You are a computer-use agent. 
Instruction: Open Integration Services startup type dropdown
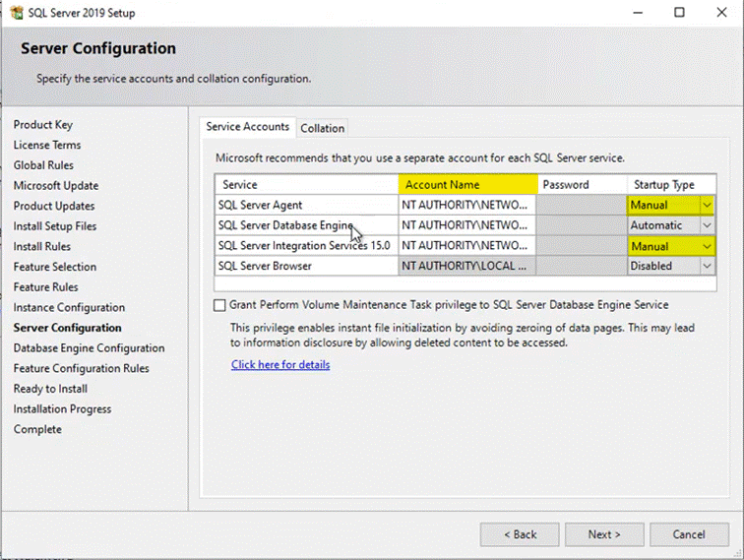click(x=707, y=246)
